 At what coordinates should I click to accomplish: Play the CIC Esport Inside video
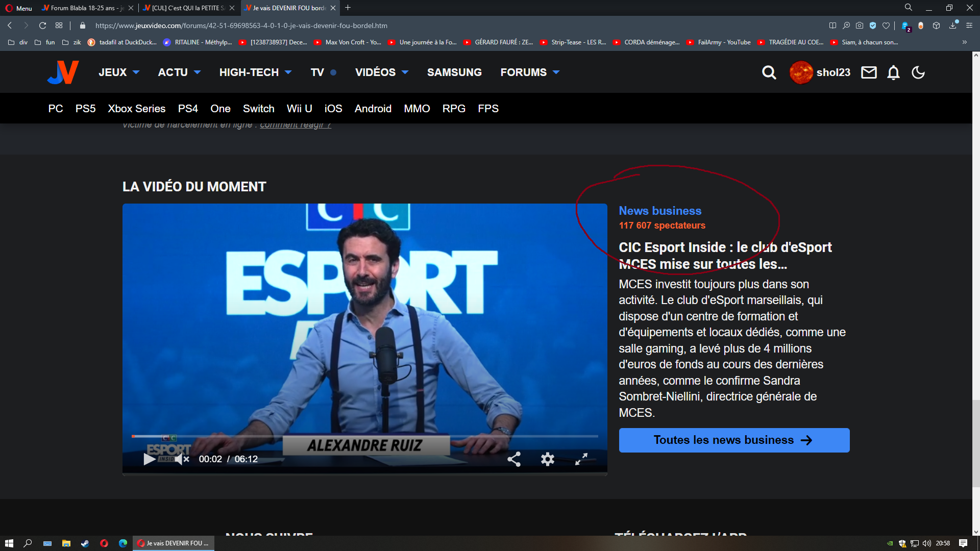149,459
